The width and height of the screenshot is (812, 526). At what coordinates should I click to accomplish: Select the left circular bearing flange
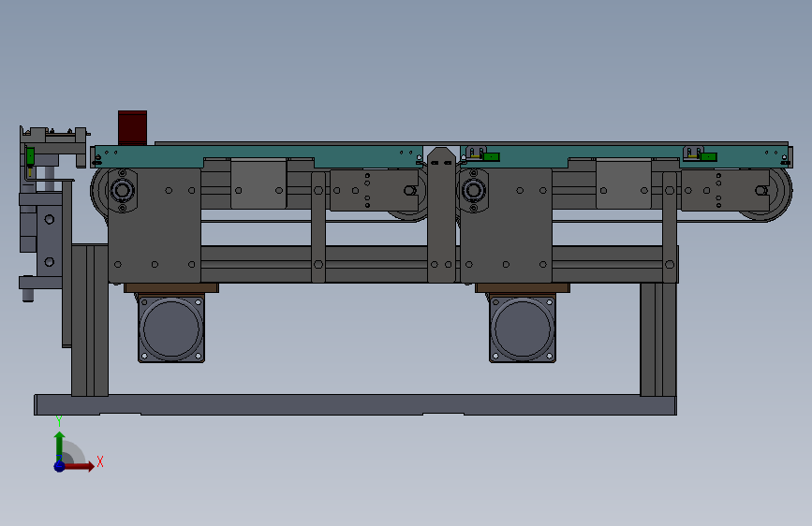pos(122,191)
